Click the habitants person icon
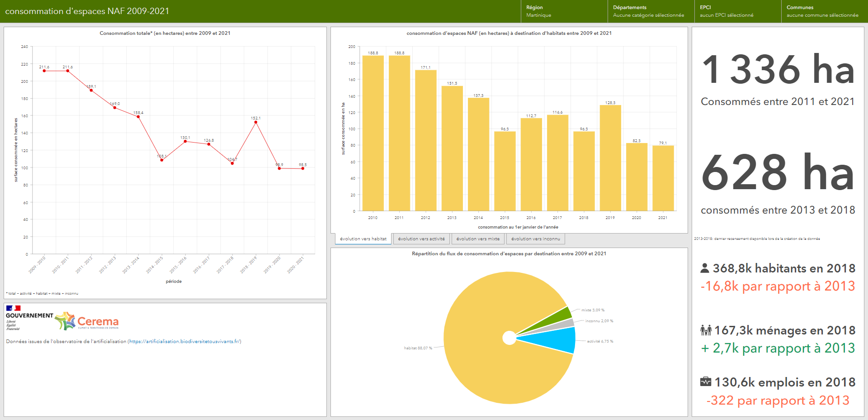The image size is (868, 420). (704, 268)
